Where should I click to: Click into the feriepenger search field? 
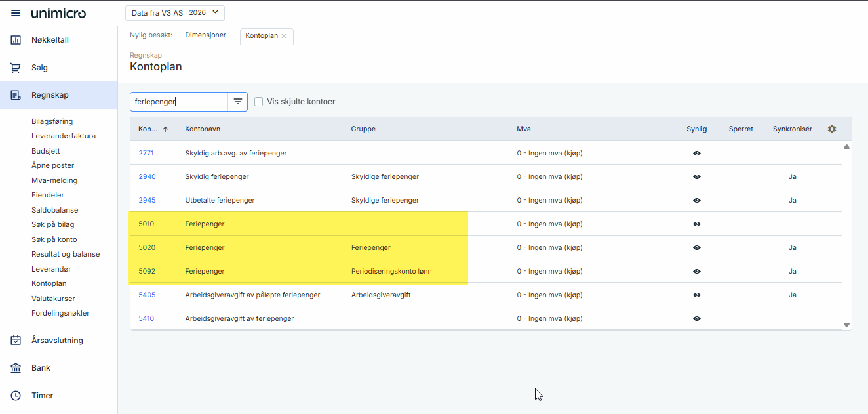pyautogui.click(x=178, y=102)
